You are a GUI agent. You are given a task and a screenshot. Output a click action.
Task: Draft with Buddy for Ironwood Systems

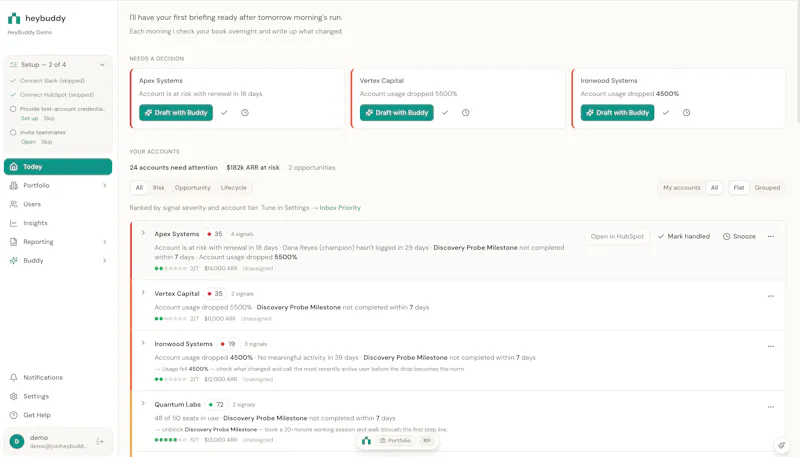click(x=617, y=113)
